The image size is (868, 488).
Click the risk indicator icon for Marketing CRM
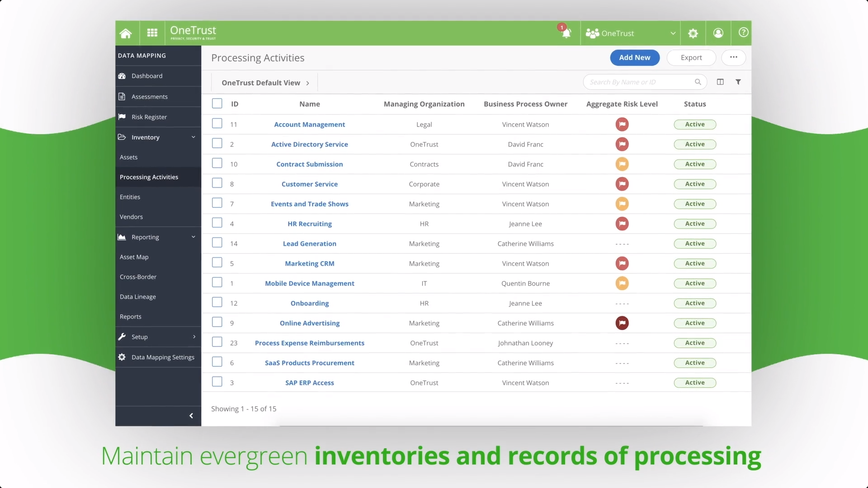point(622,263)
